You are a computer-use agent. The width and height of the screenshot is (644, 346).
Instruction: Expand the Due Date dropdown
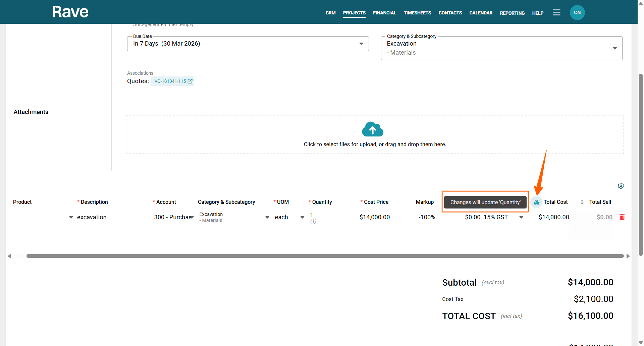tap(361, 44)
